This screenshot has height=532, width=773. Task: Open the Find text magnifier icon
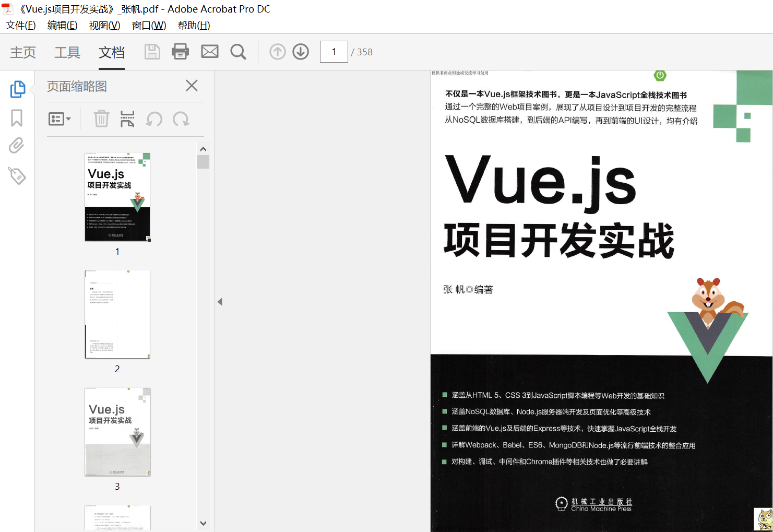click(x=239, y=52)
